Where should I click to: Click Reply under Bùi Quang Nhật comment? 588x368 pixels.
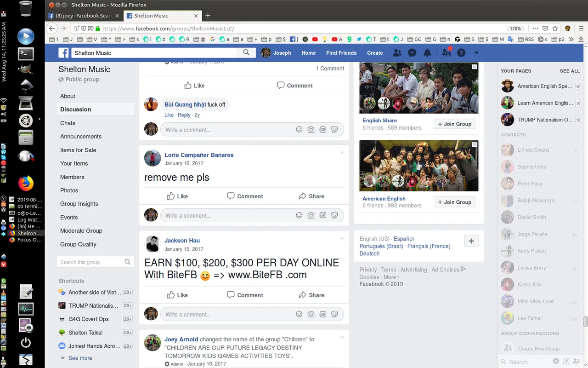(184, 115)
